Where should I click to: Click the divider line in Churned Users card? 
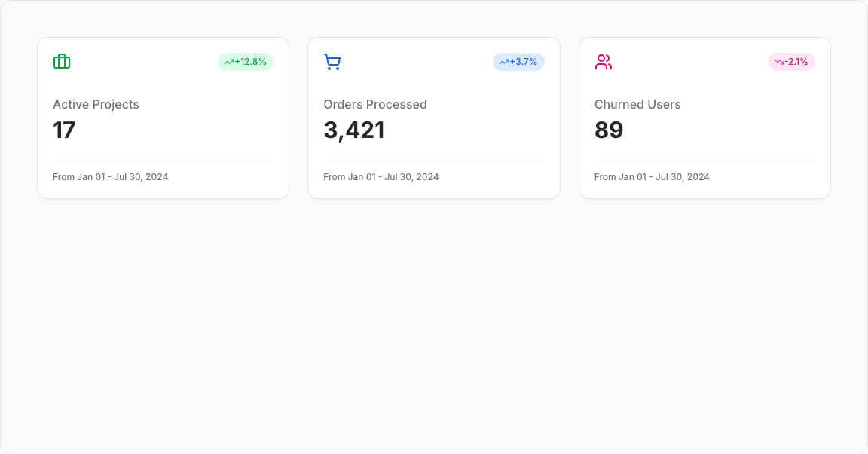tap(704, 161)
